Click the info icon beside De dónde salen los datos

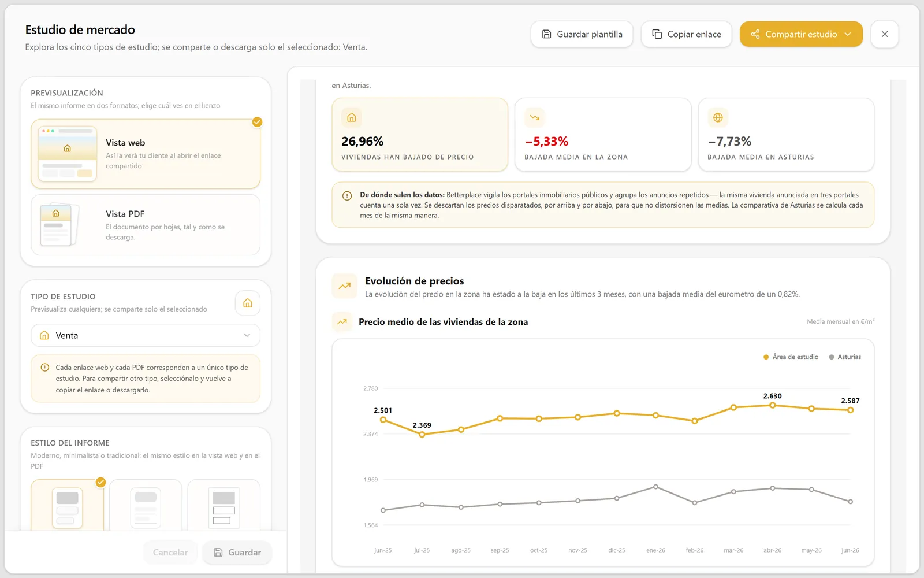(x=347, y=196)
